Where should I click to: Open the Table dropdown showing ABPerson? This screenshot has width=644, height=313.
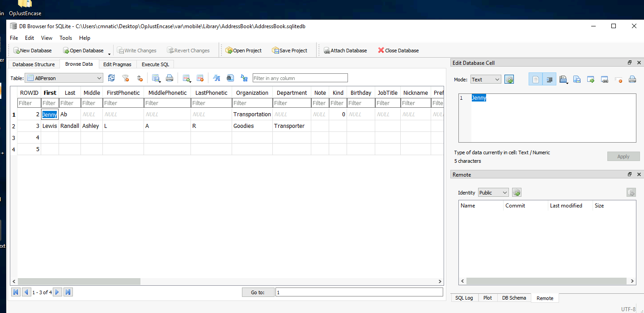(x=64, y=78)
